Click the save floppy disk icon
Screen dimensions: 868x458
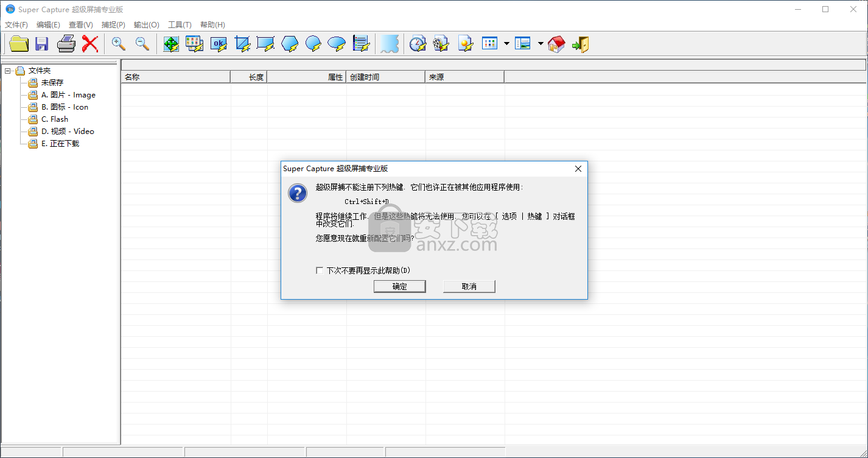41,44
